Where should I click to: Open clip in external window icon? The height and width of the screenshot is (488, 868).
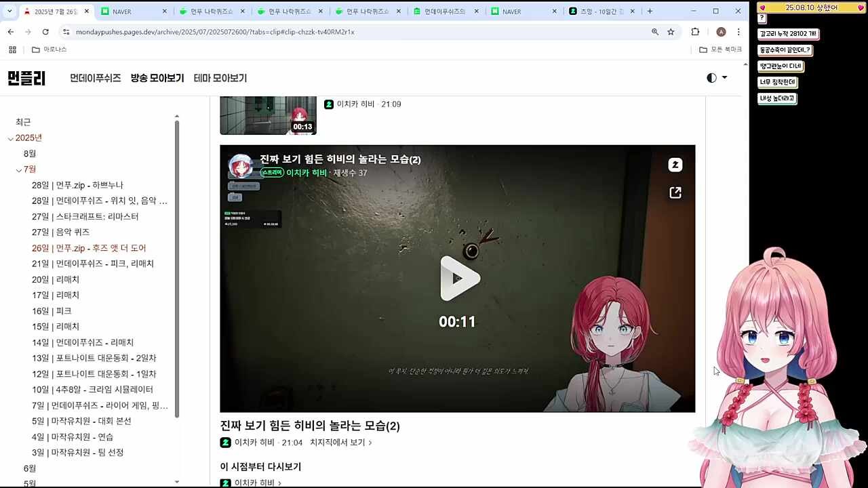pyautogui.click(x=675, y=192)
